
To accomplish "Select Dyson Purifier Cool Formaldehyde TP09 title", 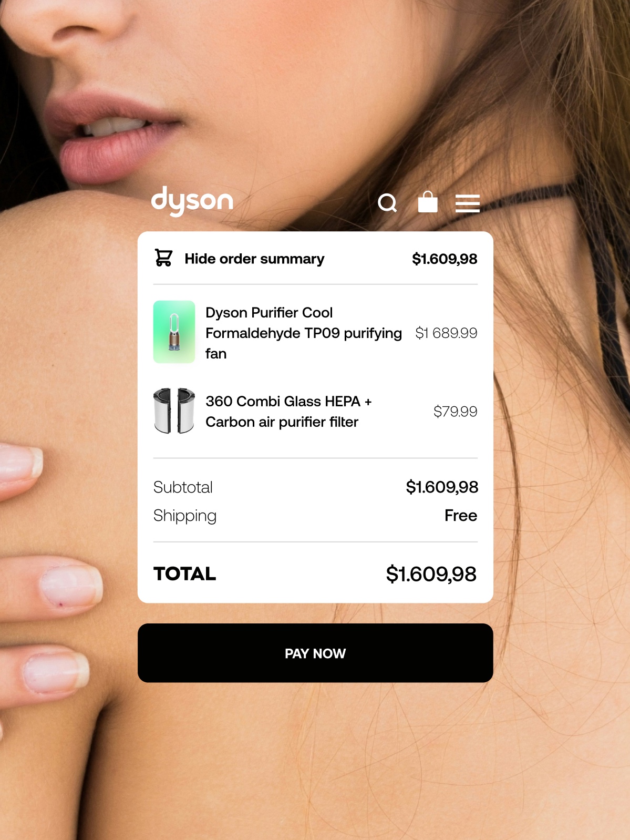I will click(x=304, y=333).
